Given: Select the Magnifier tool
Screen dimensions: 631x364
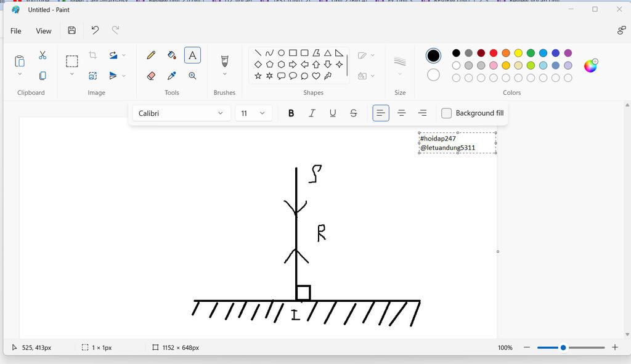Looking at the screenshot, I should [192, 76].
